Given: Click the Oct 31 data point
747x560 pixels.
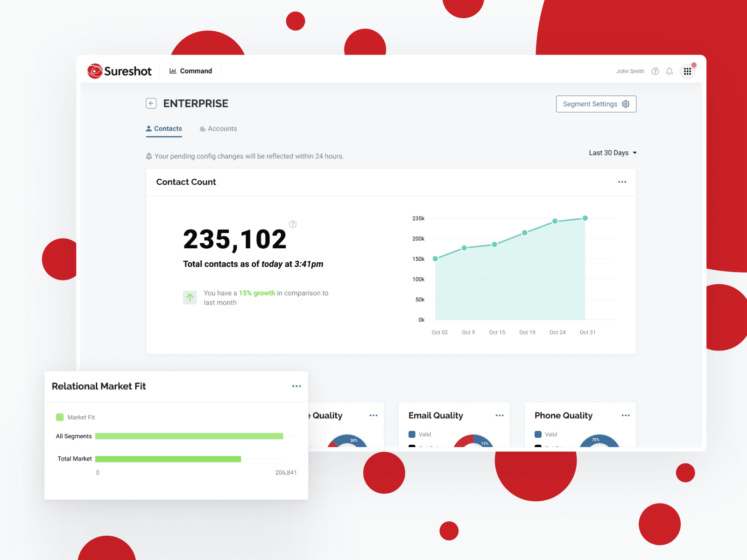Looking at the screenshot, I should 585,218.
